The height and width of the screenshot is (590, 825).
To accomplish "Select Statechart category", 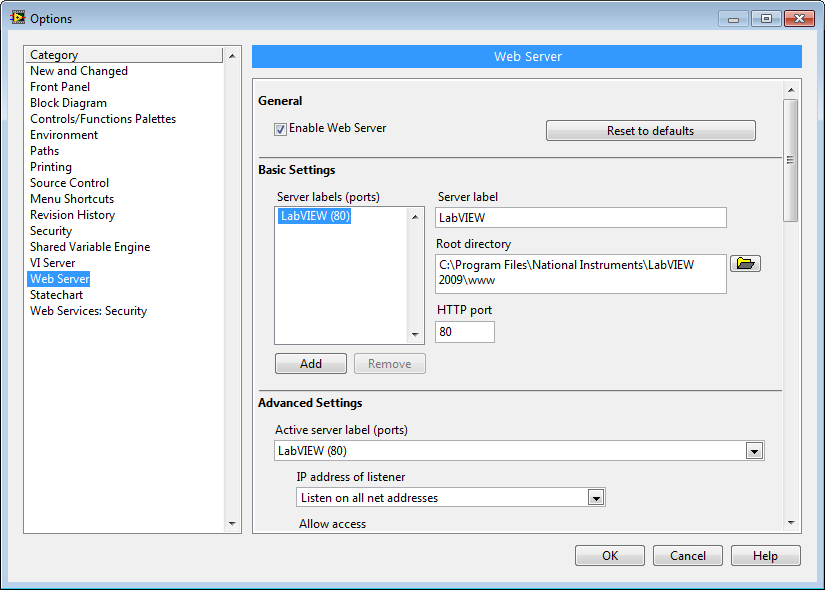I will coord(56,295).
